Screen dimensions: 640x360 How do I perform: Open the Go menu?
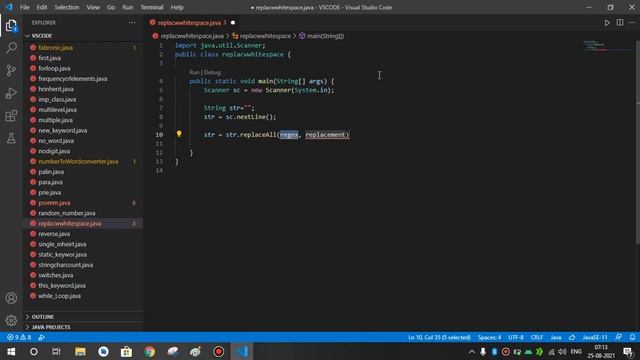111,7
